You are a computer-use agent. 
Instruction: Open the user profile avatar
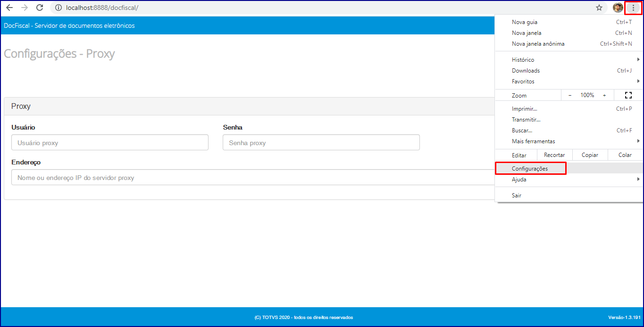point(618,8)
